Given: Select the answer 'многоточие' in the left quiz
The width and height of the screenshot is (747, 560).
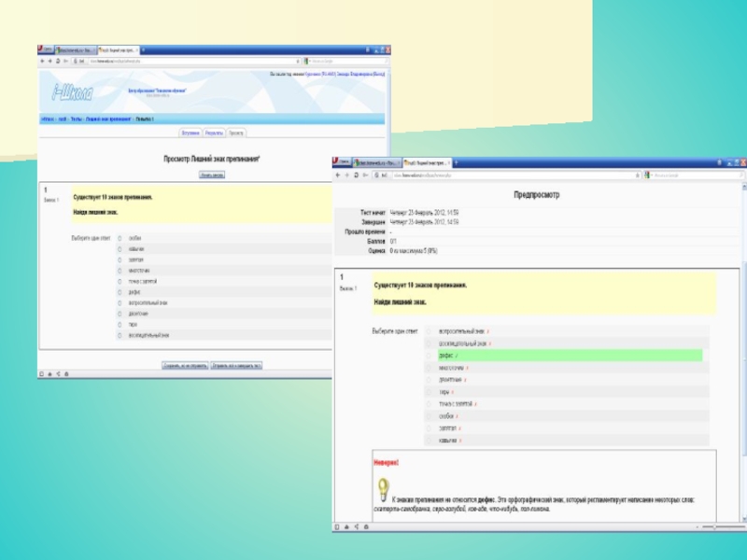Looking at the screenshot, I should tap(120, 271).
